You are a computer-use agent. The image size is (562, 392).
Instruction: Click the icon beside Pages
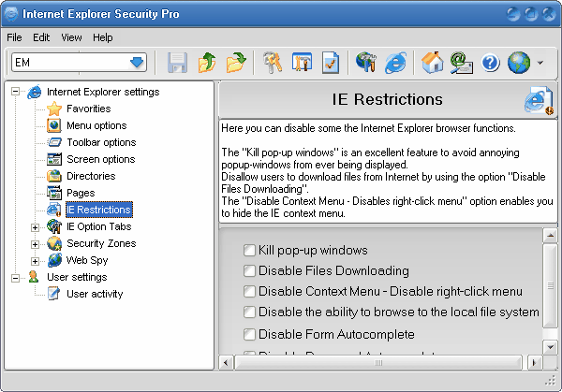pyautogui.click(x=54, y=193)
